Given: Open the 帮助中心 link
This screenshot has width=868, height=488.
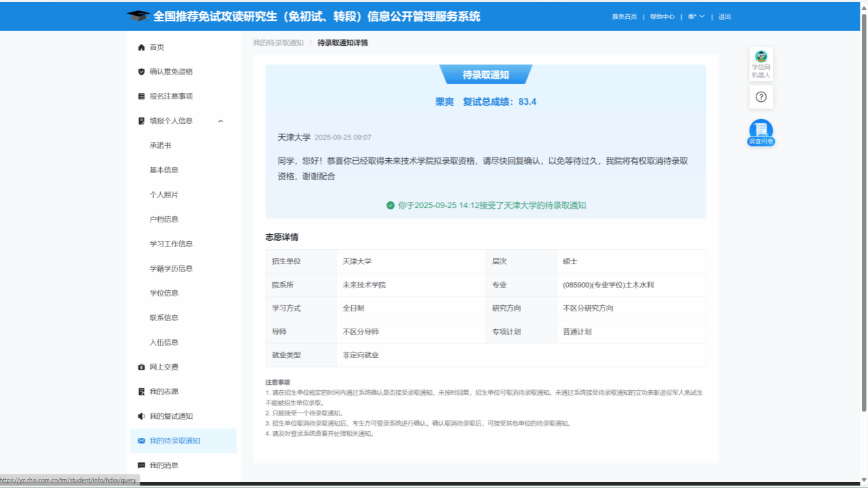Looking at the screenshot, I should [662, 16].
